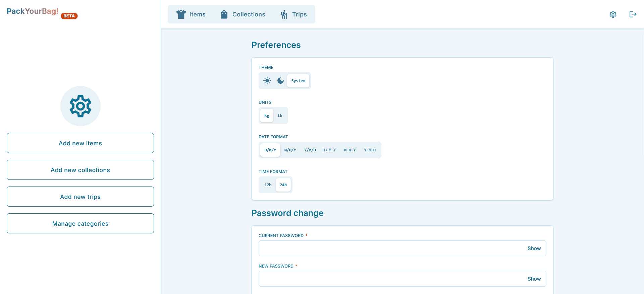The width and height of the screenshot is (644, 294).
Task: Select the light theme sun icon
Action: (267, 81)
